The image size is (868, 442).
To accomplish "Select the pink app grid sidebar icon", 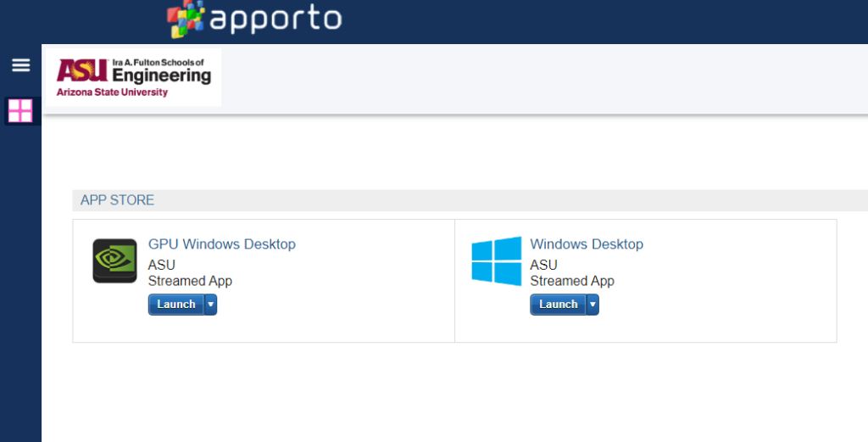I will coord(20,111).
